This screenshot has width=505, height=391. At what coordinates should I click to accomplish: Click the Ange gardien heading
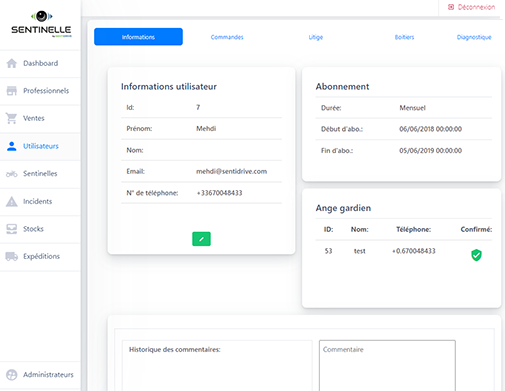(343, 208)
